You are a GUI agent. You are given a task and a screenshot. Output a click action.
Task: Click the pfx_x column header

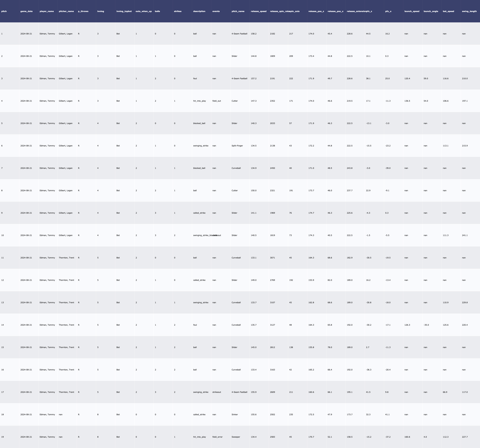(x=388, y=11)
